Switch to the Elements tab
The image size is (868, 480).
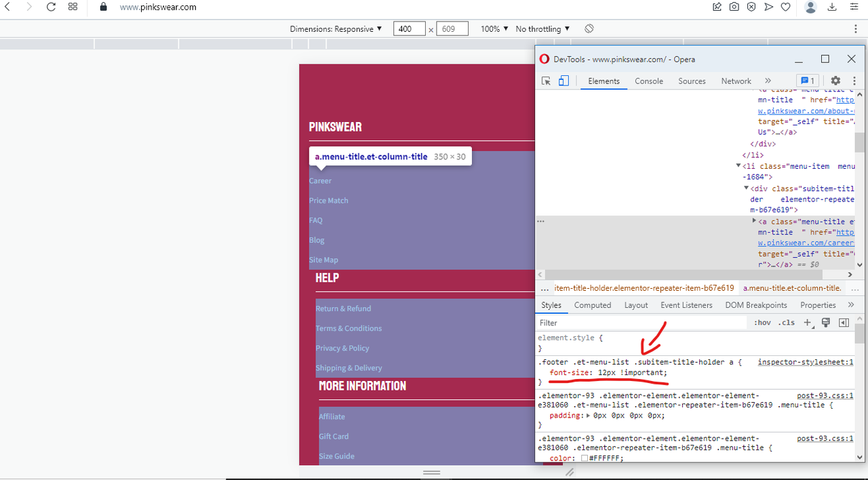click(604, 81)
